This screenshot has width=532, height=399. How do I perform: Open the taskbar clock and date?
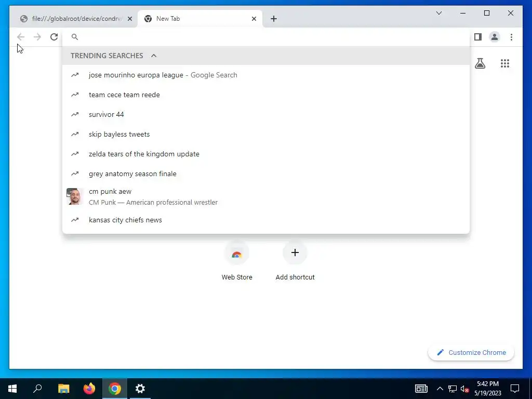487,389
